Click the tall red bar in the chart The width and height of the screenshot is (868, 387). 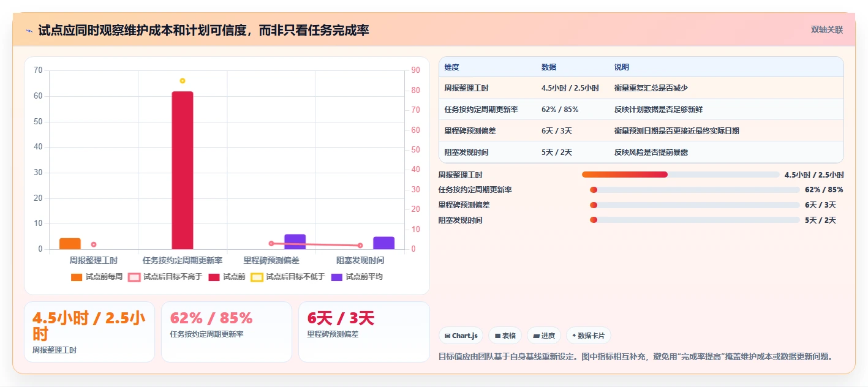point(183,170)
